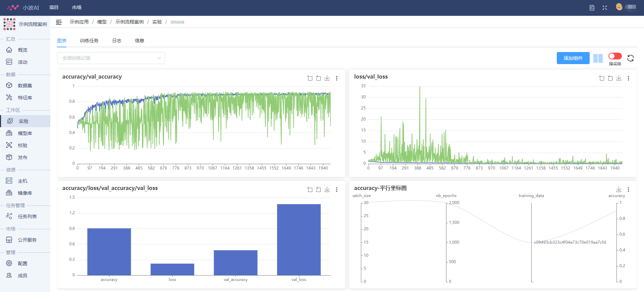Screen dimensions: 644x292
Task: Download the accuracy/val_accuracy chart
Action: coord(327,78)
